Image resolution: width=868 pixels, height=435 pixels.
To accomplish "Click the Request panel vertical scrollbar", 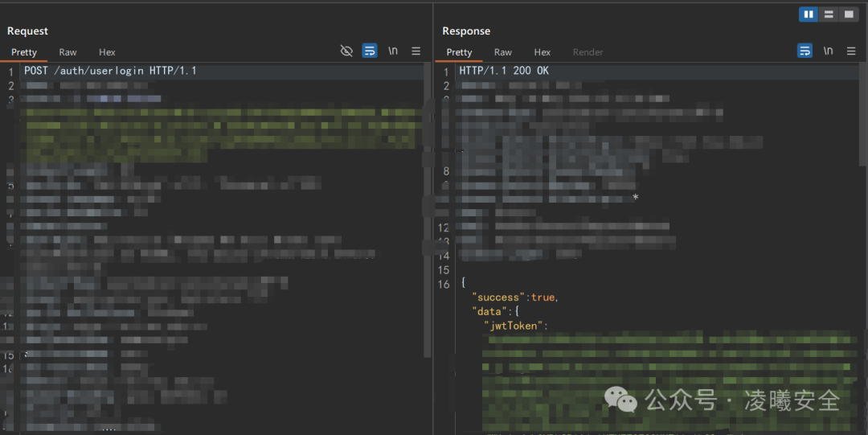I will pyautogui.click(x=428, y=211).
